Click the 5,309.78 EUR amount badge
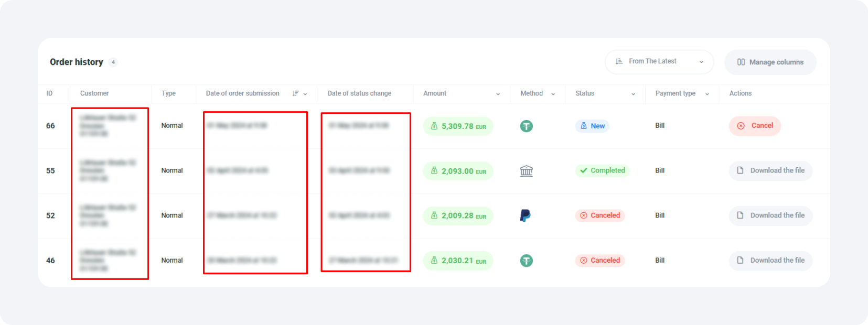This screenshot has width=868, height=325. click(x=458, y=126)
